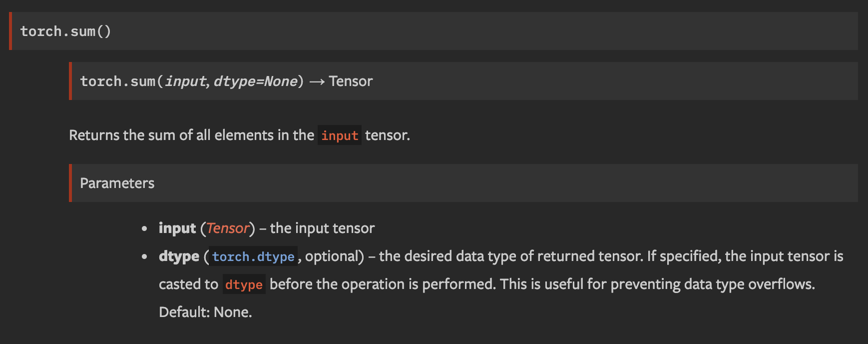Click the 'Default: None.' text
Image resolution: width=868 pixels, height=344 pixels.
pyautogui.click(x=205, y=312)
